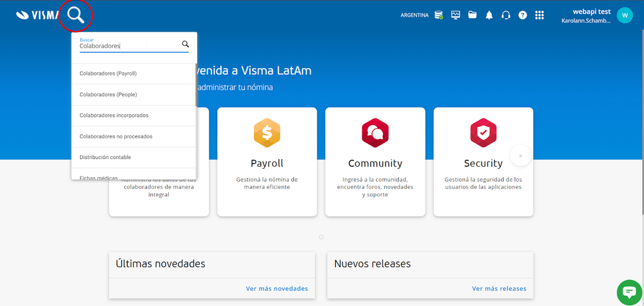Image resolution: width=644 pixels, height=306 pixels.
Task: Click the user avatar W
Action: tap(625, 15)
